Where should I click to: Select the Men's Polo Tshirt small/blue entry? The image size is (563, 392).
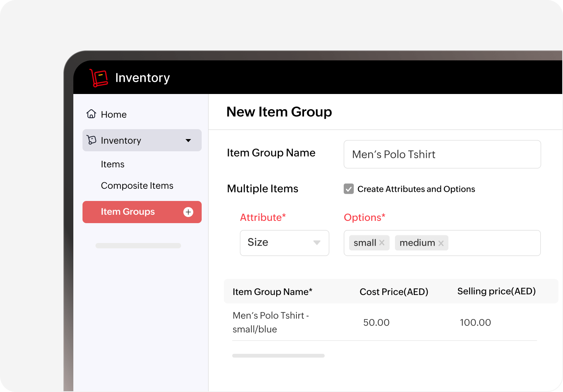click(270, 322)
